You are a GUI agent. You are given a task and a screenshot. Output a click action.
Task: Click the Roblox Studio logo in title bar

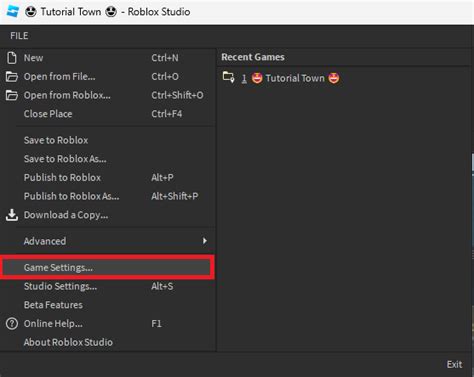click(x=13, y=12)
